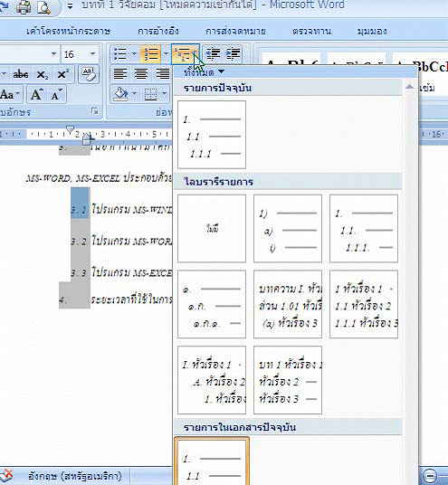Open the Change Case Aa menu

coord(10,94)
